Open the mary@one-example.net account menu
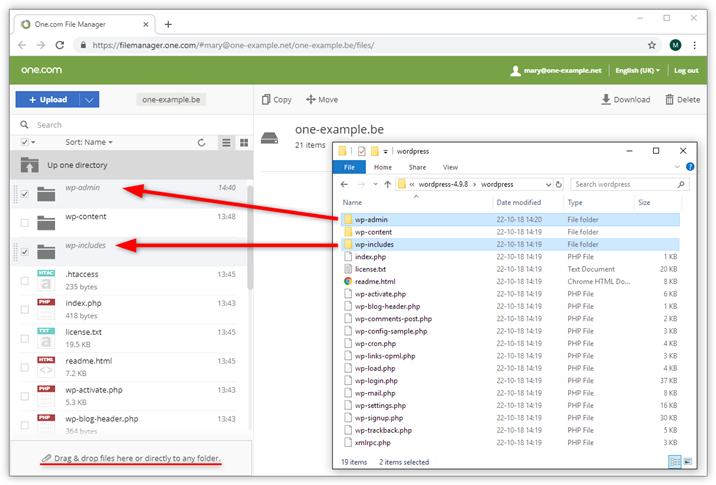The width and height of the screenshot is (716, 485). tap(556, 70)
